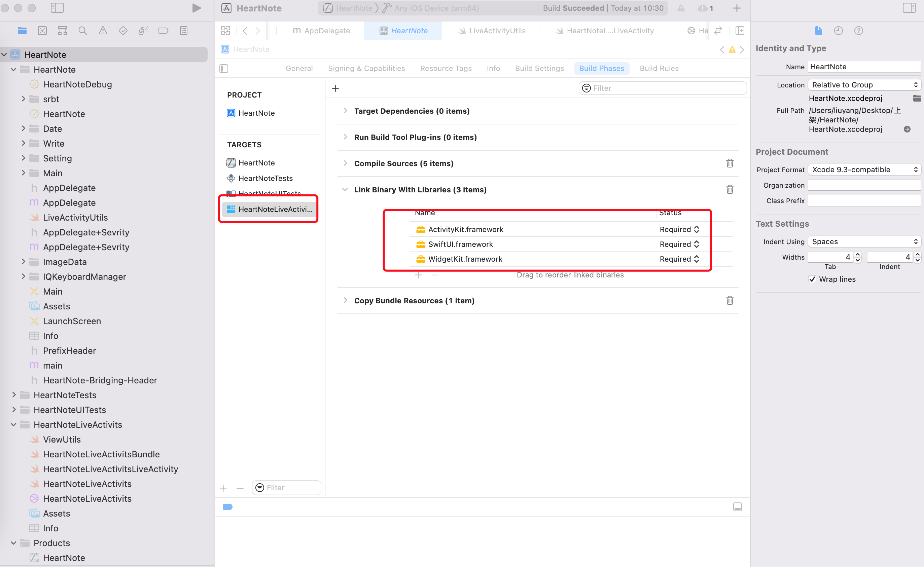This screenshot has height=567, width=924.
Task: Open the Test navigator diamond icon
Action: (x=123, y=31)
